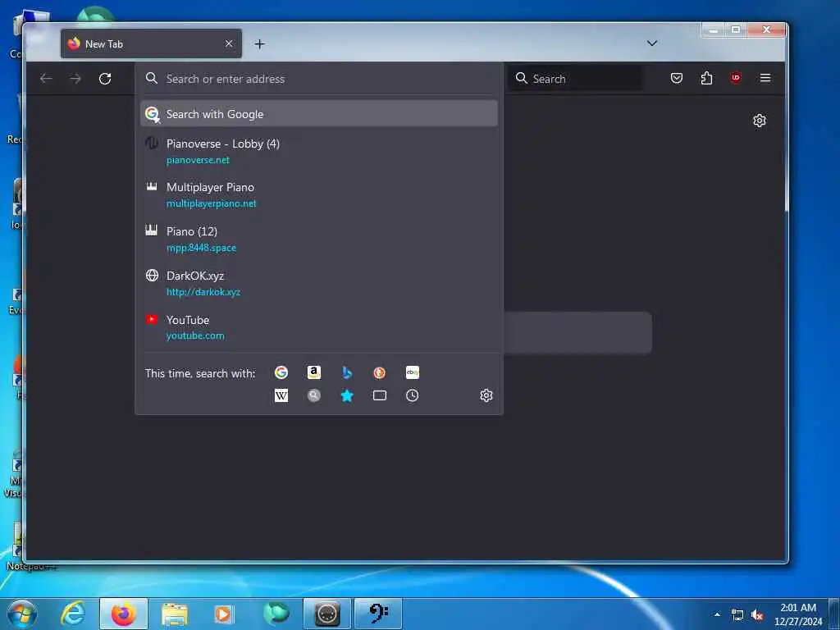Click the teal bird app taskbar icon
Screen dimensions: 840x630
click(x=276, y=614)
